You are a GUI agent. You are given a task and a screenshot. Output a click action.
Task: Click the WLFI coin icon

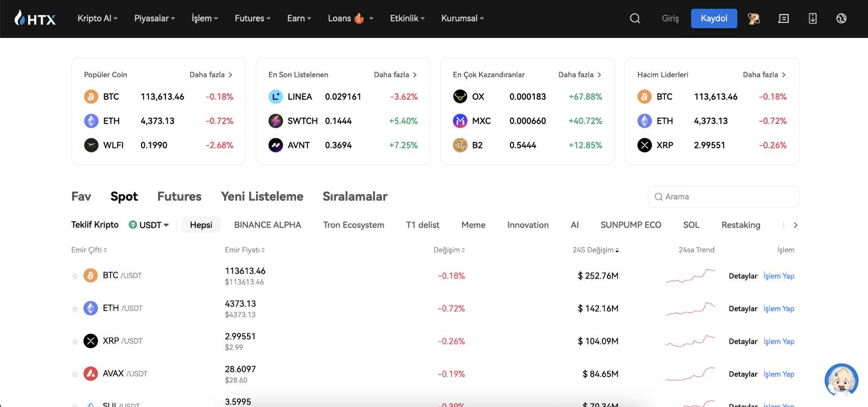coord(91,145)
